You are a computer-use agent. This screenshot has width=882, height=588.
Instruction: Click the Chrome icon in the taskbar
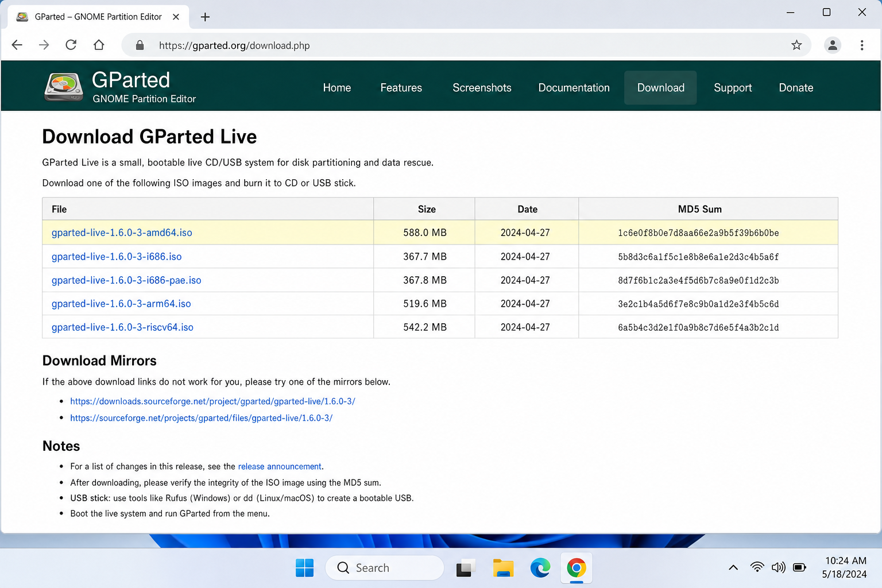pos(577,568)
